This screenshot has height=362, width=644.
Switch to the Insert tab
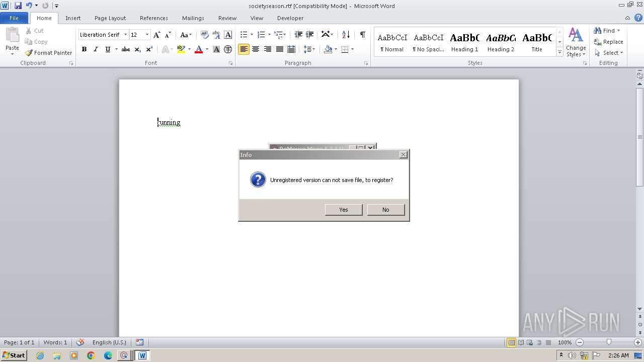[x=73, y=18]
